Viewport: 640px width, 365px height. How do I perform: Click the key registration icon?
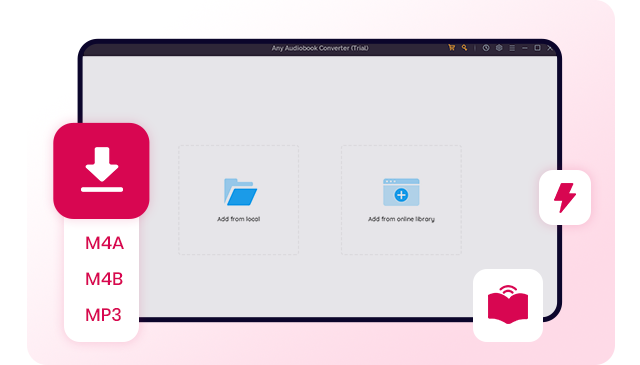click(464, 48)
